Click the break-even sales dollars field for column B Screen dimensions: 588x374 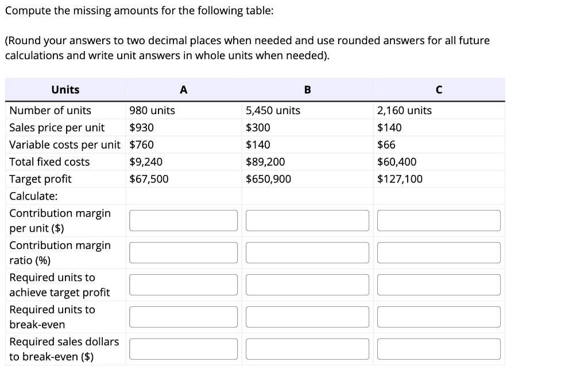coord(307,348)
